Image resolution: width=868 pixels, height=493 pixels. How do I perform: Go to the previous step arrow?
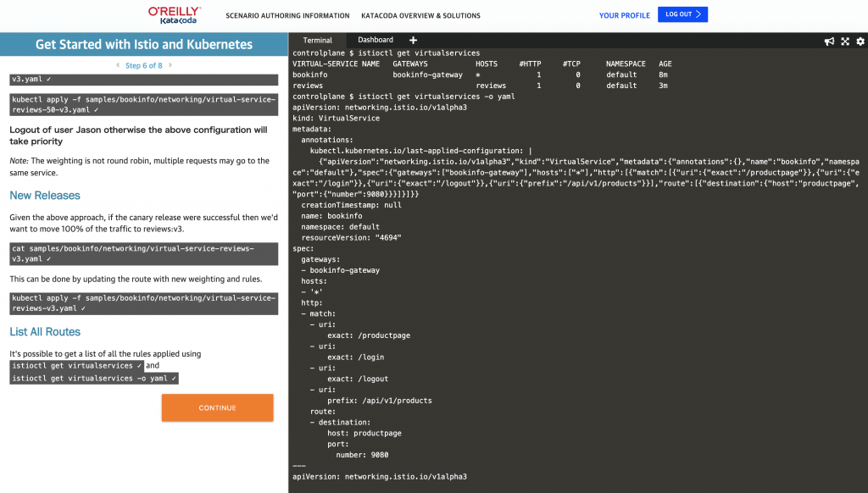(117, 65)
